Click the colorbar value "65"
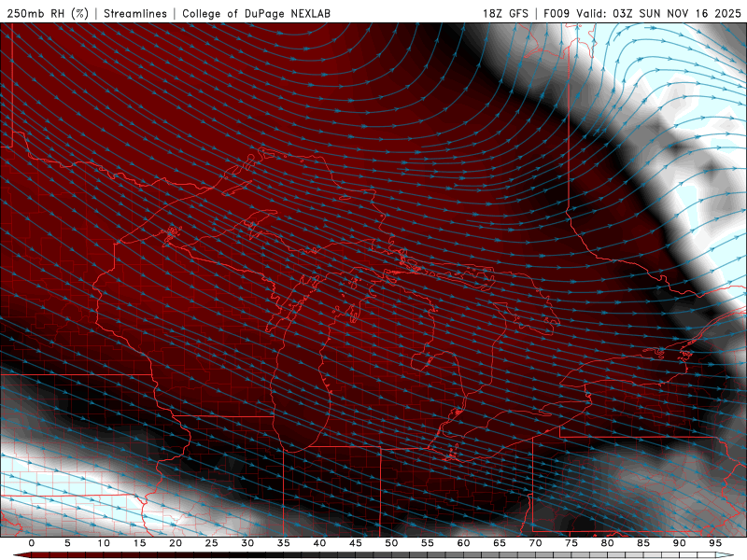Image resolution: width=747 pixels, height=560 pixels. (500, 543)
